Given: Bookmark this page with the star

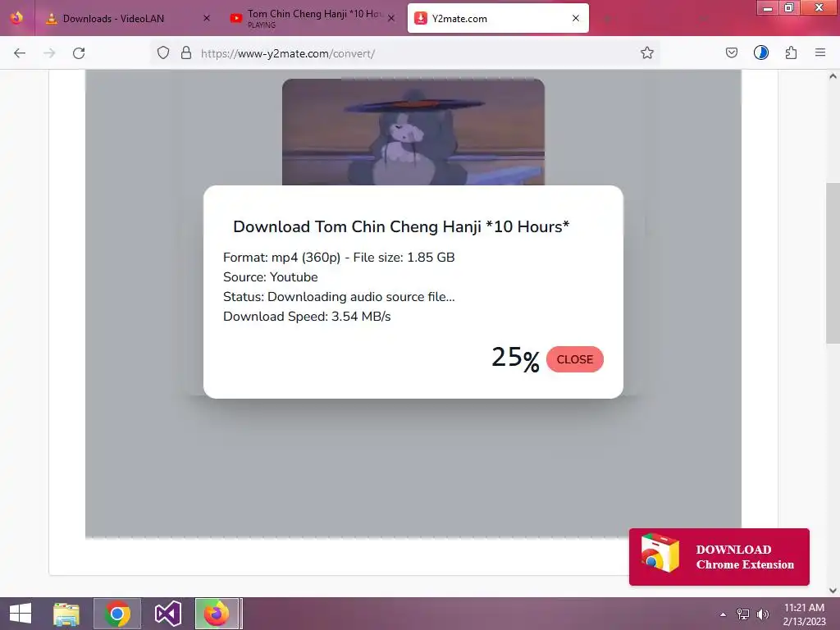Looking at the screenshot, I should click(x=647, y=52).
